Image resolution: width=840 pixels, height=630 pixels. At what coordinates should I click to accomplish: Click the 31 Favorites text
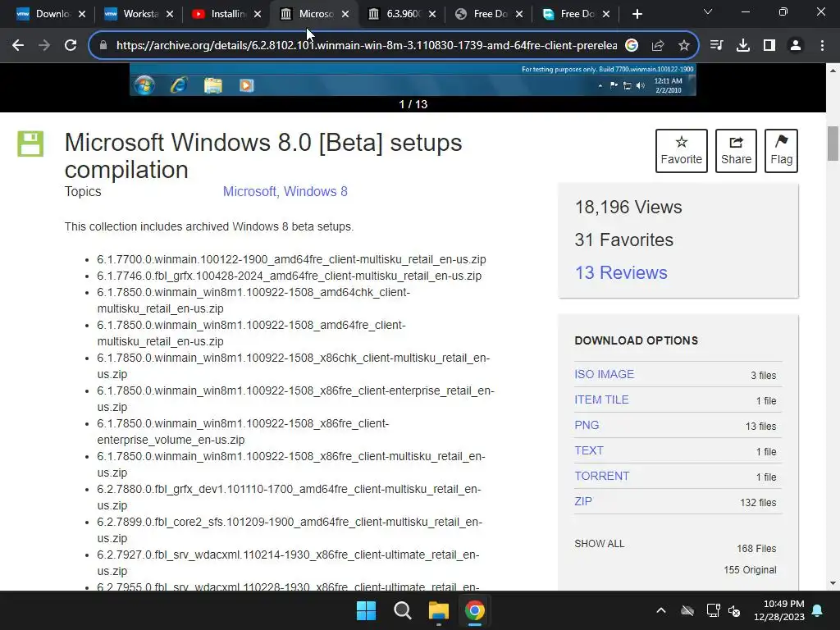click(624, 240)
